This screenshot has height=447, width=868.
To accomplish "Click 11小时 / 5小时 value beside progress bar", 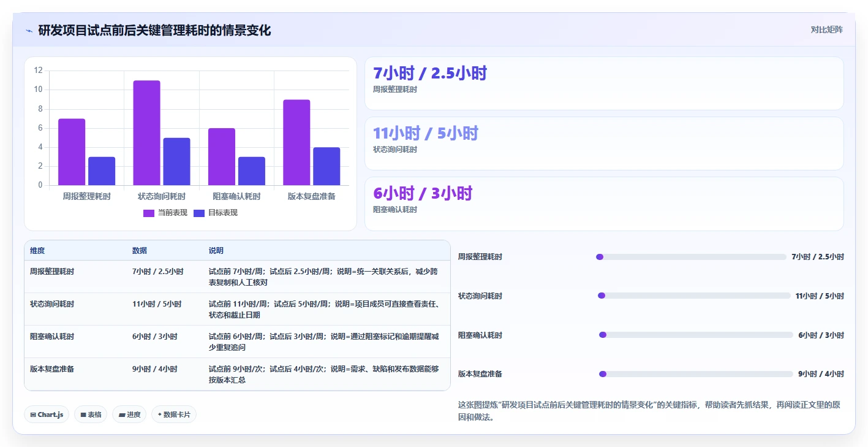I will click(820, 296).
